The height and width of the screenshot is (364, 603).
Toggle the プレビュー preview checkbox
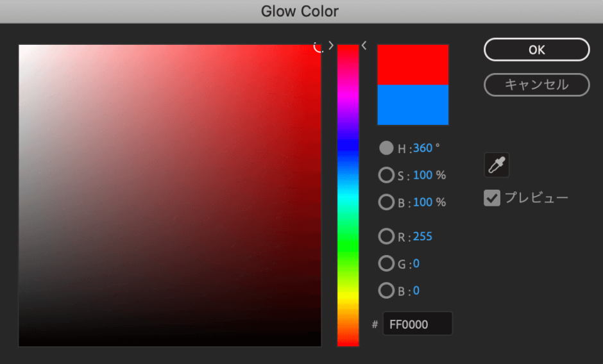tap(492, 198)
